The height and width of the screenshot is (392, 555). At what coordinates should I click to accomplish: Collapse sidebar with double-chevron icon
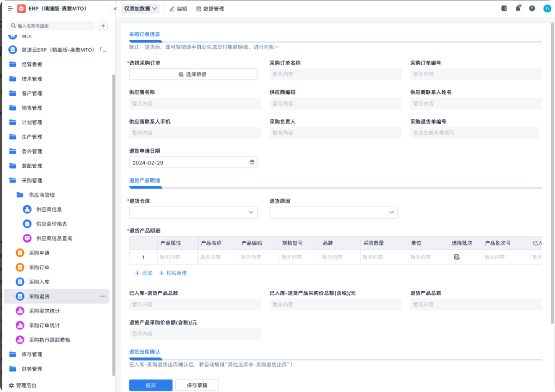point(115,8)
